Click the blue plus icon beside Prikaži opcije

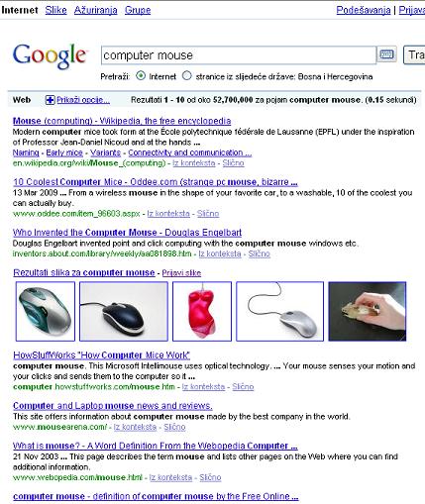50,100
